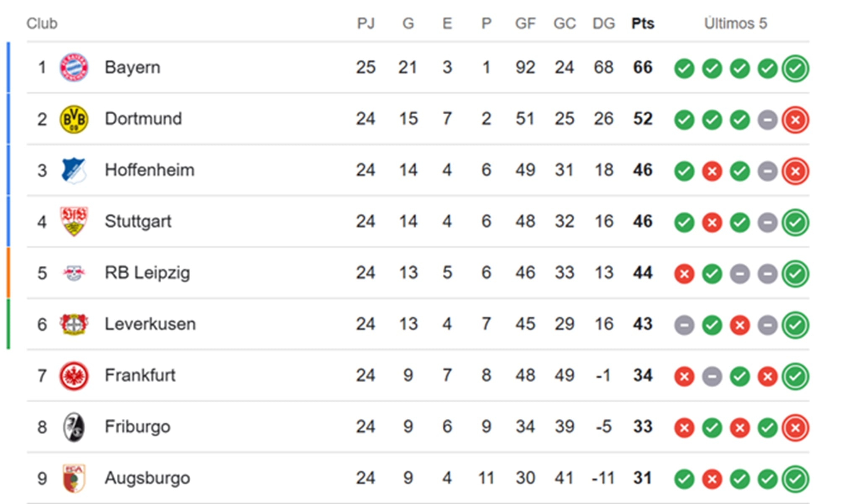
Task: Select the Hoffenheim club logo
Action: tap(74, 170)
